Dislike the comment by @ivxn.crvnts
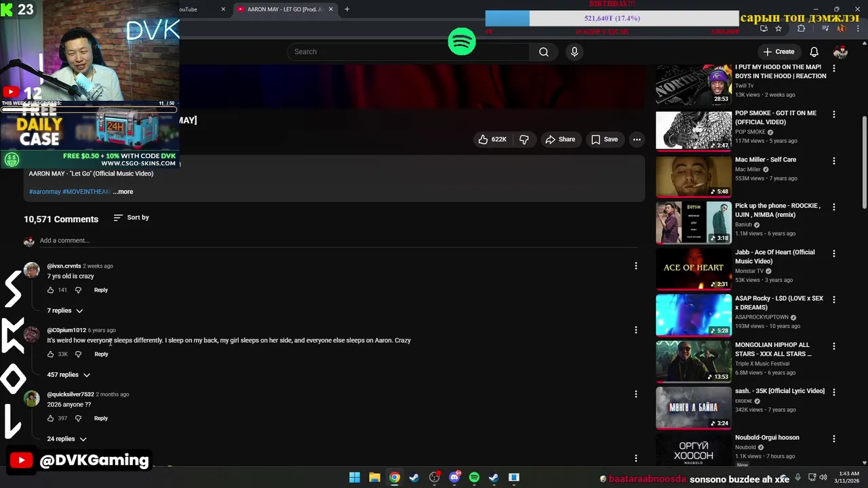 click(78, 290)
